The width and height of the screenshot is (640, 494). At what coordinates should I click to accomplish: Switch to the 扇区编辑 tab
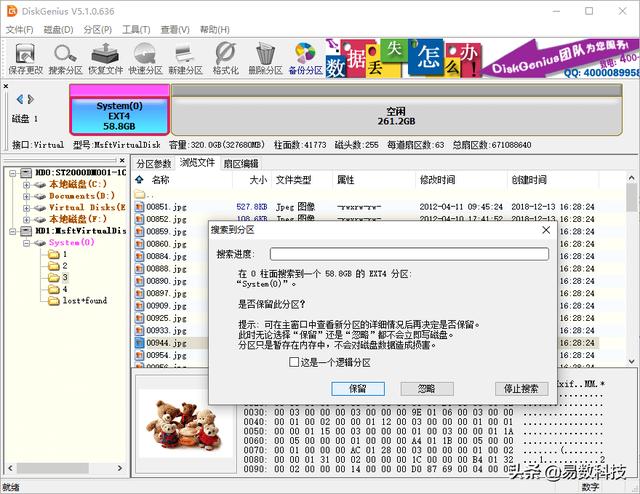[x=241, y=164]
